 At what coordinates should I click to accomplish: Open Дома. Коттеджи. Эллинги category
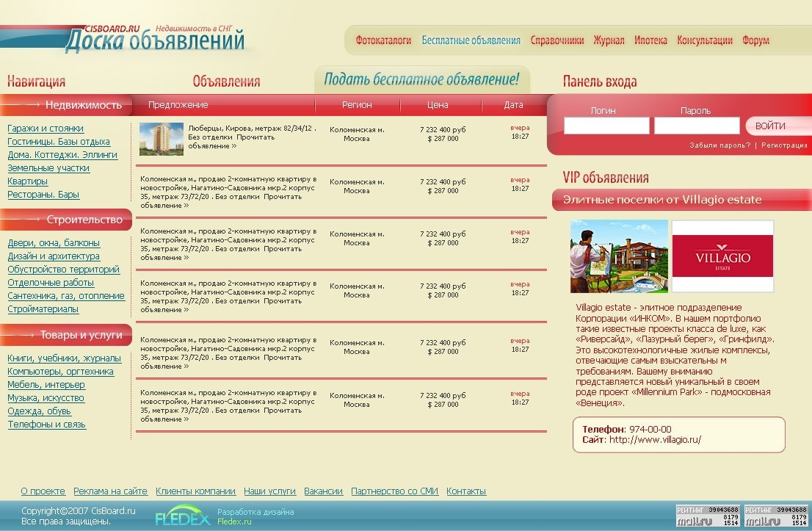[x=62, y=155]
